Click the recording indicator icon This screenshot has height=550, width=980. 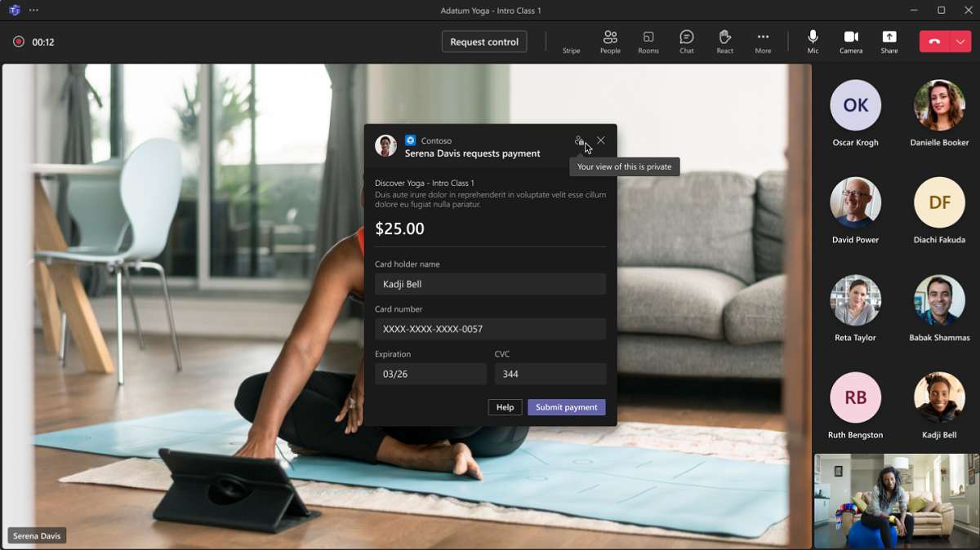tap(19, 42)
